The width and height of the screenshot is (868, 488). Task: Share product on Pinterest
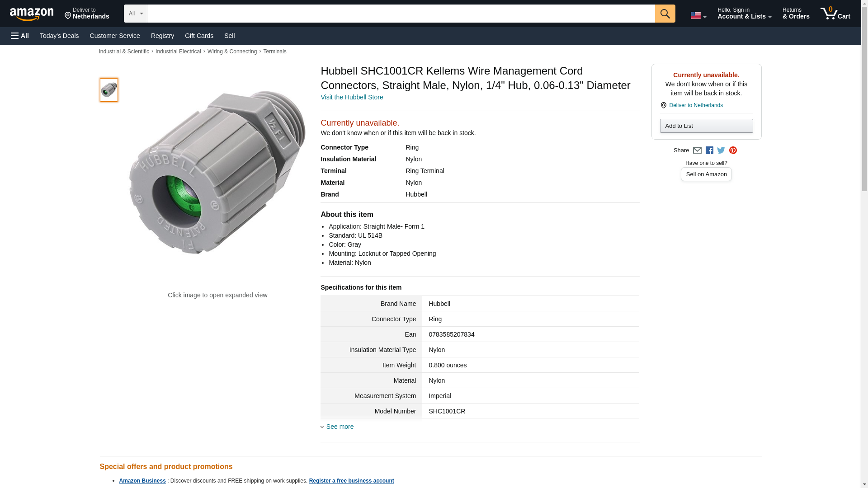[733, 150]
